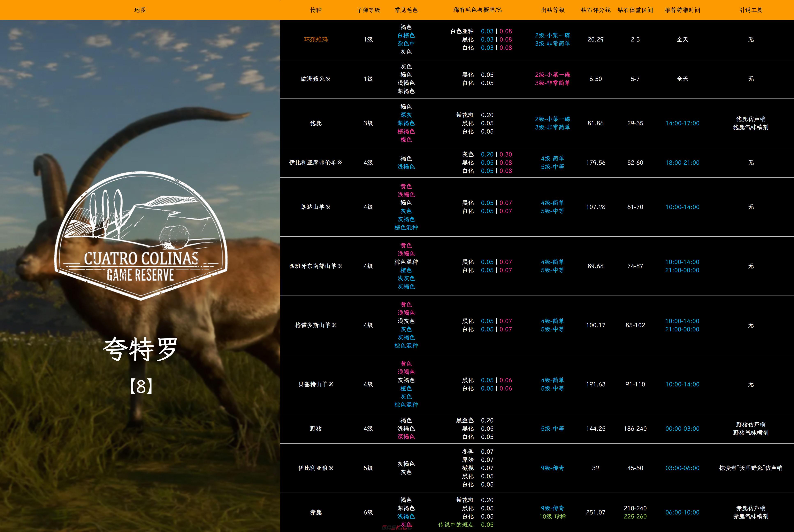Click the 狍鹿仿声哨 lure text
Image resolution: width=794 pixels, height=532 pixels.
click(750, 119)
